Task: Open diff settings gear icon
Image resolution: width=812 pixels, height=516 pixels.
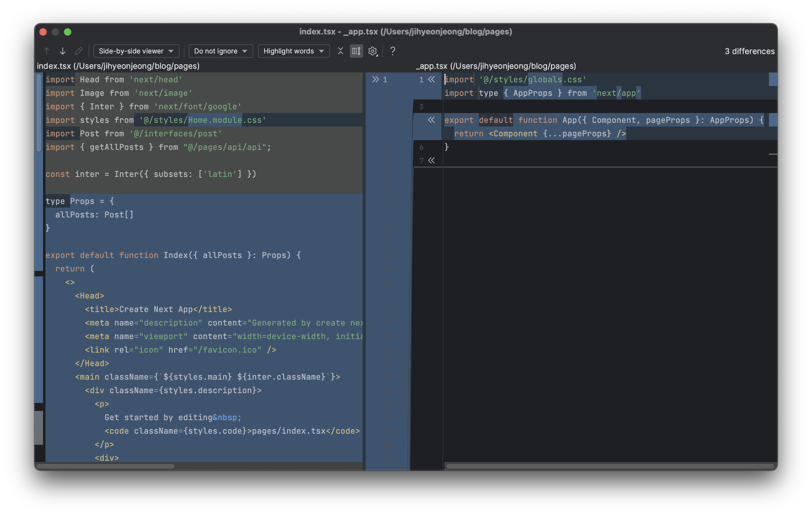Action: pos(372,51)
